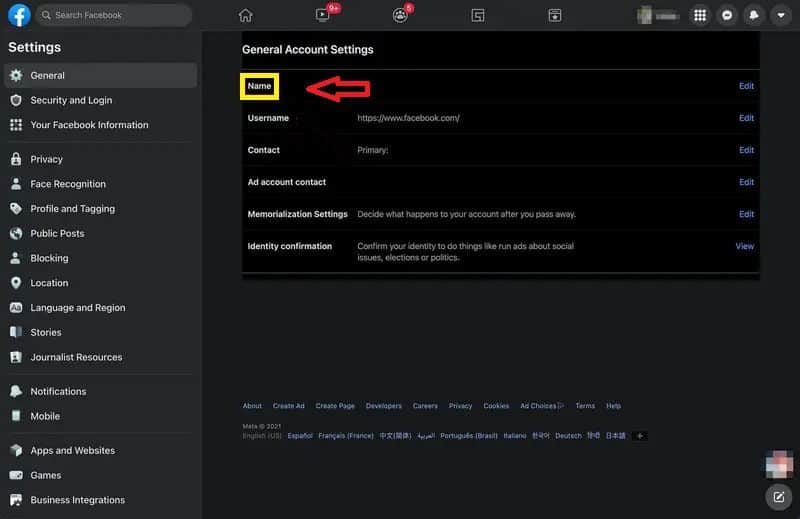The height and width of the screenshot is (519, 800).
Task: Open the blurred chat head thumbnail
Action: [x=779, y=464]
